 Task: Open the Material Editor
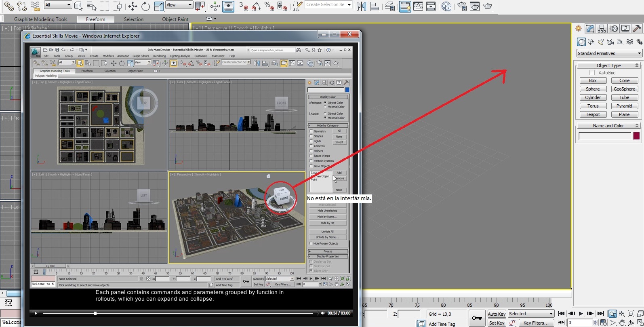pos(446,6)
